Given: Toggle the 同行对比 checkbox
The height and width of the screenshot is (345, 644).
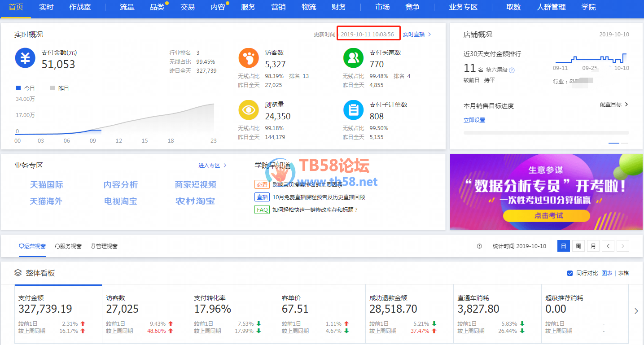Looking at the screenshot, I should pos(570,273).
